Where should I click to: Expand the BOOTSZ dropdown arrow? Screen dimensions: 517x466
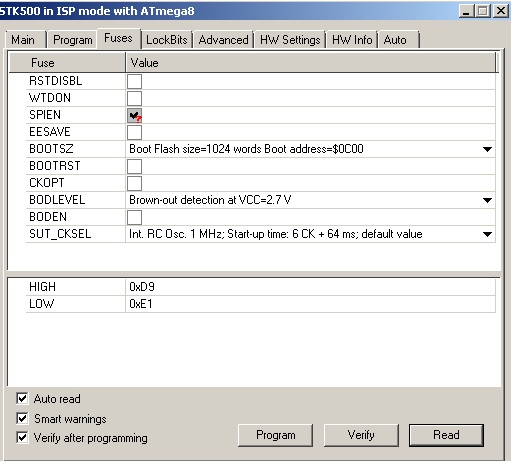[487, 149]
